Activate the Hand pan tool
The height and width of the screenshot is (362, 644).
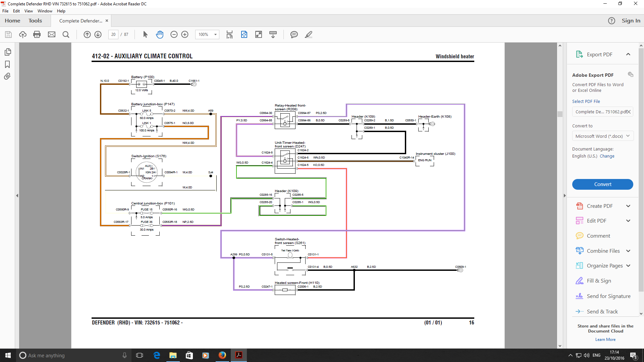[160, 35]
